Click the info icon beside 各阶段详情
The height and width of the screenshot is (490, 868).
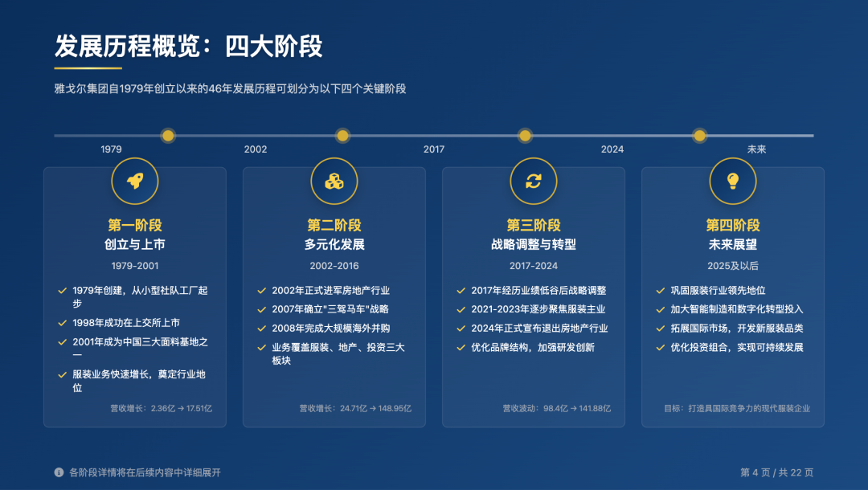(59, 472)
